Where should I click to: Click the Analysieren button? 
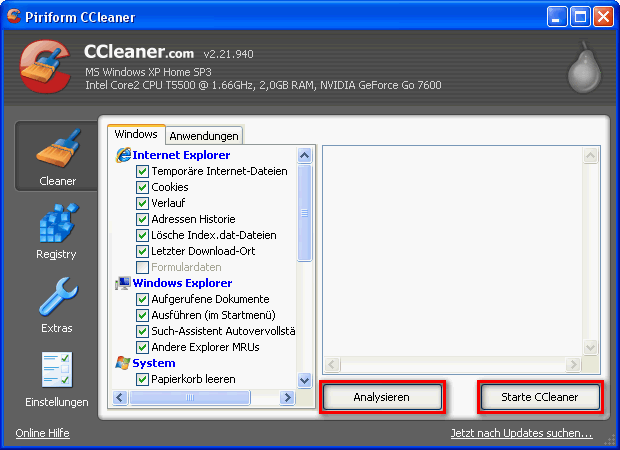pos(382,397)
